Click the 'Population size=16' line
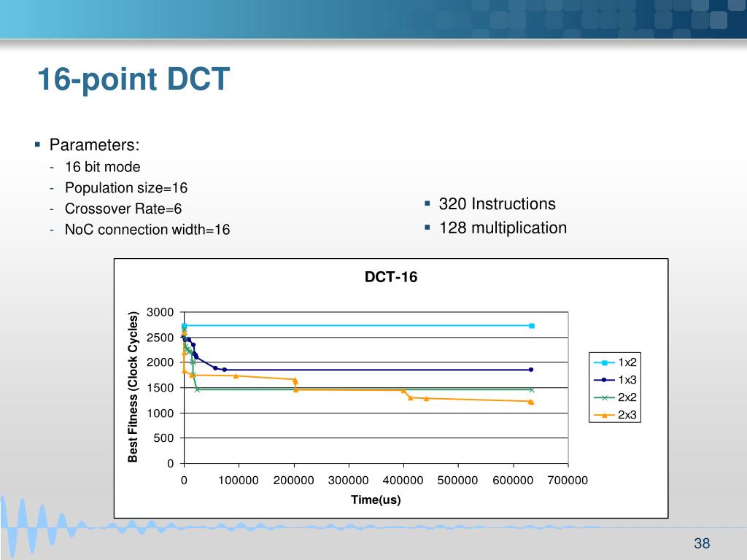 pos(126,187)
